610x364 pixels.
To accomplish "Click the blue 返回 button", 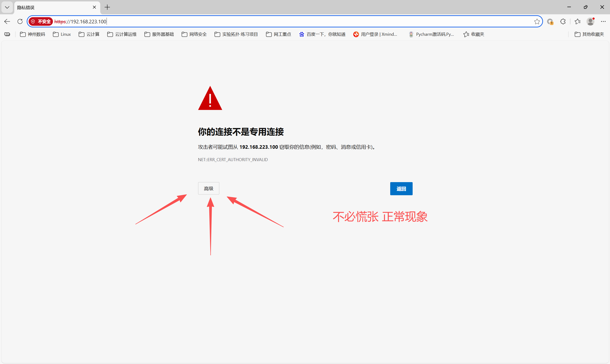I will point(401,189).
